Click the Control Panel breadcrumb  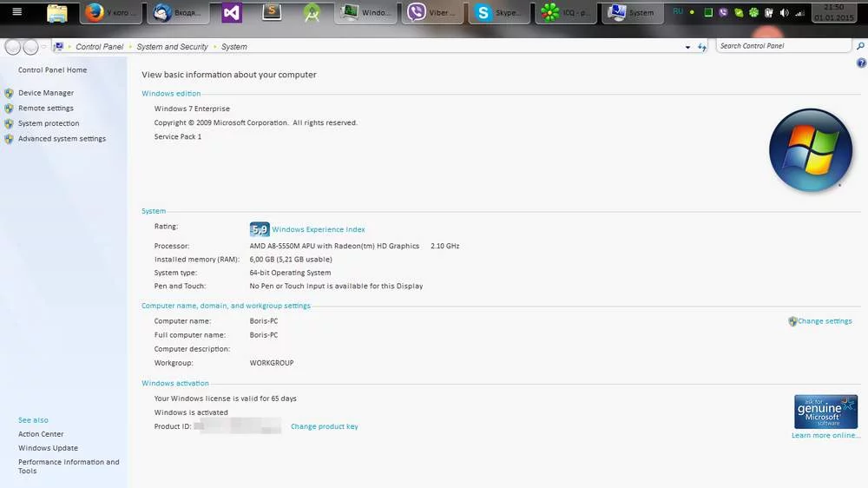click(100, 47)
